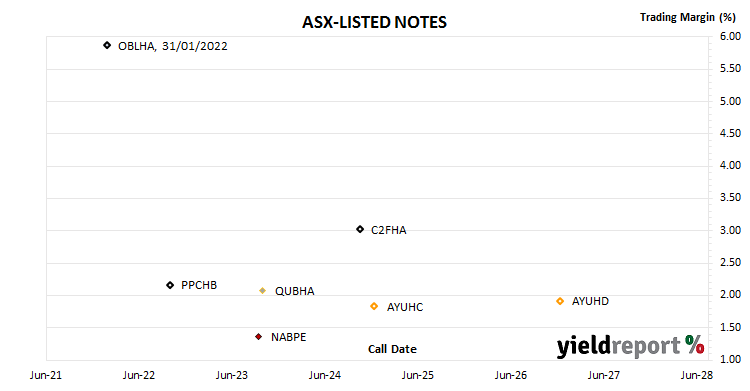Click the yieldreport percent logo symbol
Screen dimensions: 750x391
[695, 345]
